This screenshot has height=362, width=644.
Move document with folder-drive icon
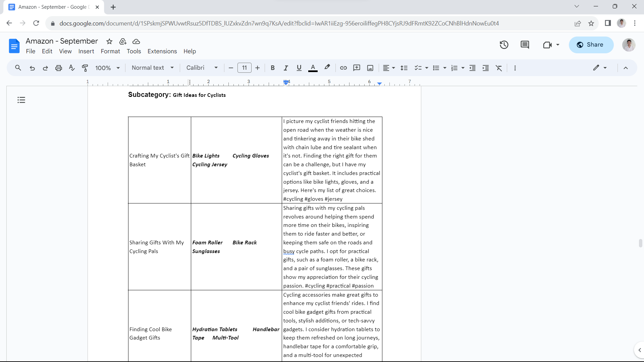(x=123, y=41)
